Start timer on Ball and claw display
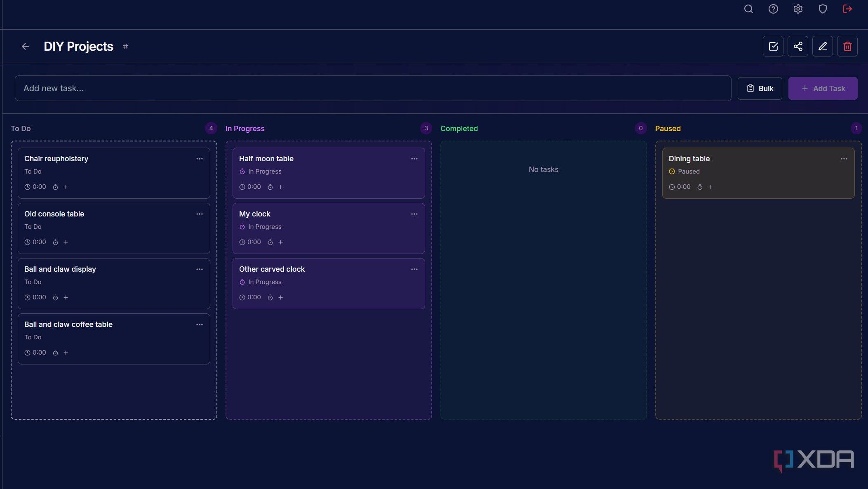Screen dimensions: 868x489 55,298
